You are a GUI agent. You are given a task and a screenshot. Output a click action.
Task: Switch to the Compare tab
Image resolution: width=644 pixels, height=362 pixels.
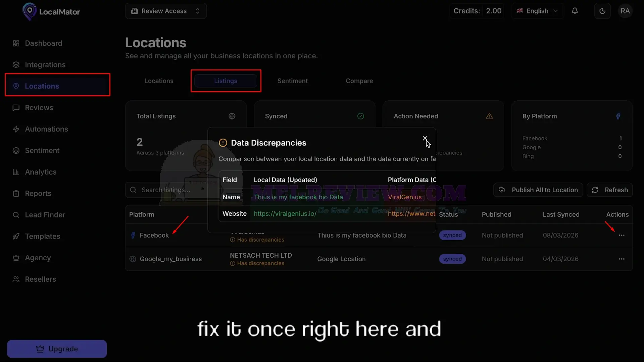click(x=359, y=81)
